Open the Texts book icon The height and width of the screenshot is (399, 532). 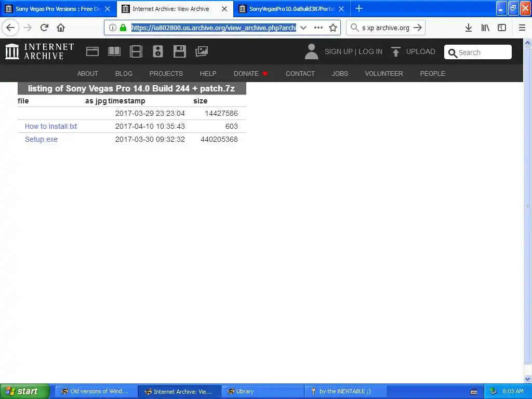point(114,51)
